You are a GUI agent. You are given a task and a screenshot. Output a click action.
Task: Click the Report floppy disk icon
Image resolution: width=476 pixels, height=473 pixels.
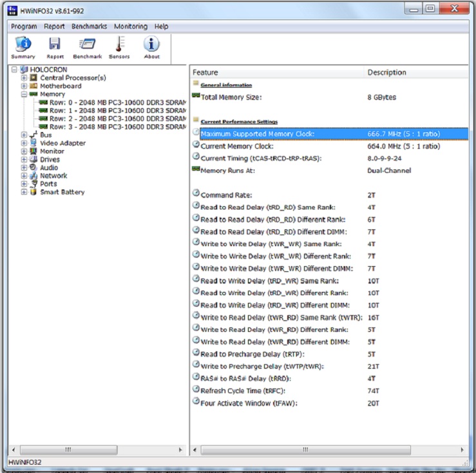(x=55, y=44)
